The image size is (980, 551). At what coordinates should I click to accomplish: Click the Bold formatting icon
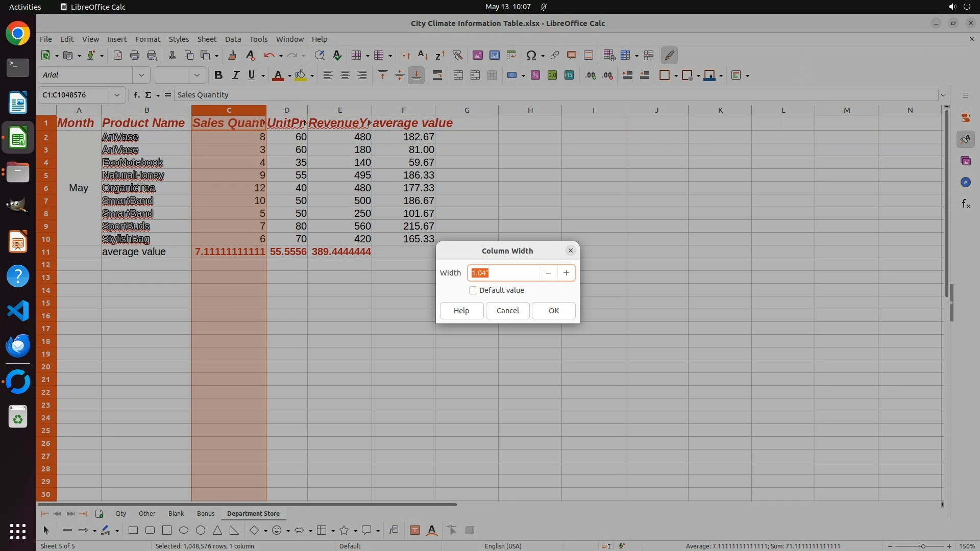(218, 76)
